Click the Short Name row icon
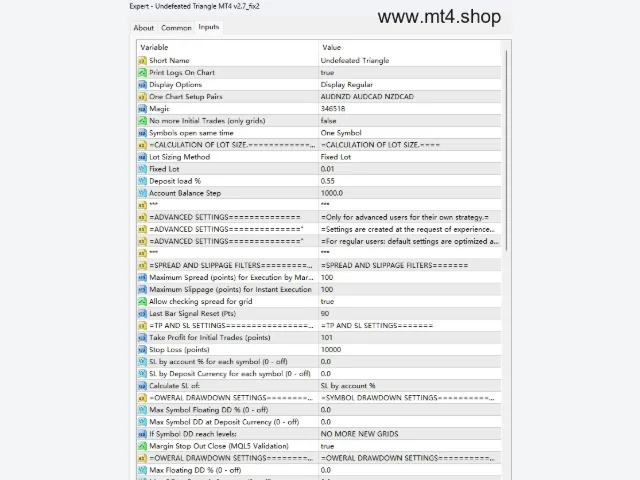Viewport: 640px width, 480px height. 142,60
